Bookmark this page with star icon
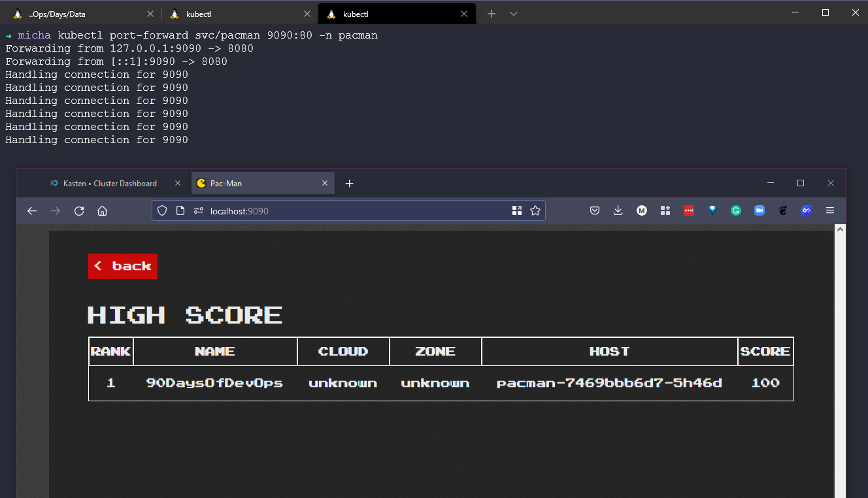The image size is (868, 498). click(x=535, y=210)
